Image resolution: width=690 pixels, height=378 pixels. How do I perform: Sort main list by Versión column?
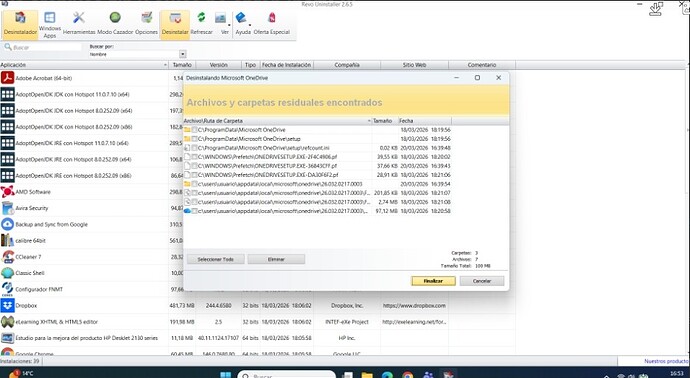(x=218, y=65)
